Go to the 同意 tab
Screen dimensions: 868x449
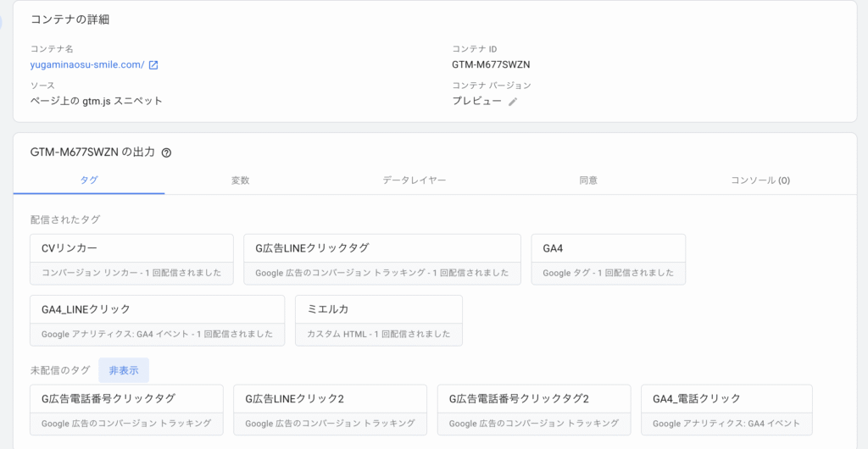pos(588,180)
